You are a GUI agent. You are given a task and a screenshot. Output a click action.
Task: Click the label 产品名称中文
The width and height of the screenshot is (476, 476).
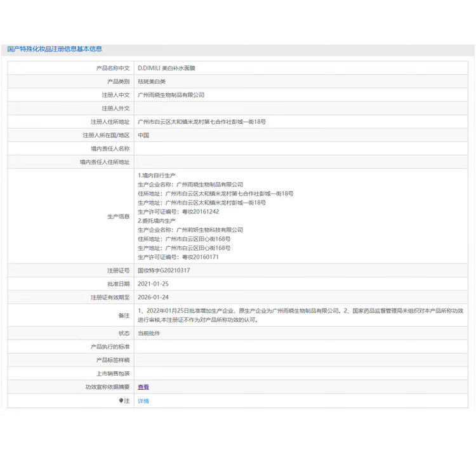click(x=113, y=68)
